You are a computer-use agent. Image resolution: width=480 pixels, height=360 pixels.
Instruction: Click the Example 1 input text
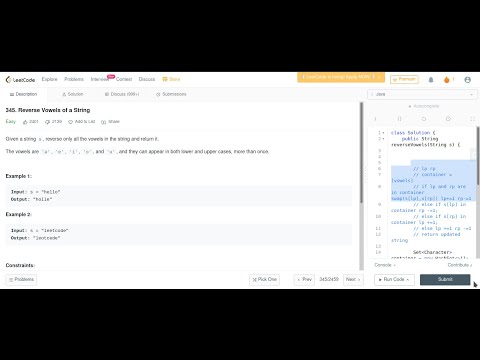pyautogui.click(x=35, y=192)
